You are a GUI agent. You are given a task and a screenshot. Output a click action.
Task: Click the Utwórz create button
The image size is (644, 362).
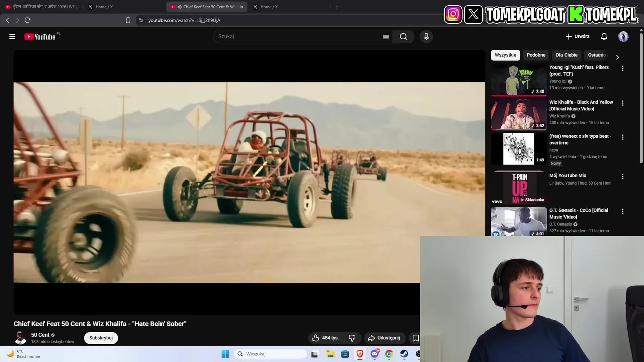577,37
